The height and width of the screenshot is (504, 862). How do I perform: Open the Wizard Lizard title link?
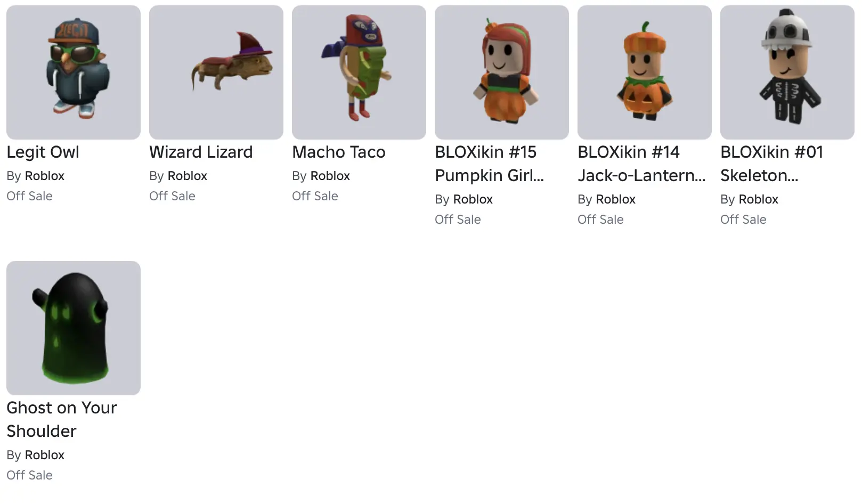pos(201,152)
